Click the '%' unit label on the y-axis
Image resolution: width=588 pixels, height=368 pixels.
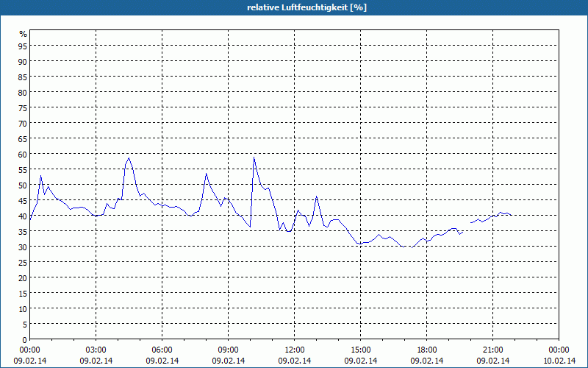[24, 34]
